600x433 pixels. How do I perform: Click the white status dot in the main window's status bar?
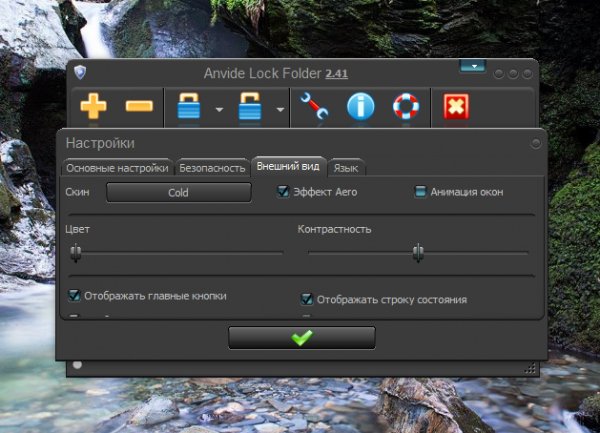[x=77, y=365]
